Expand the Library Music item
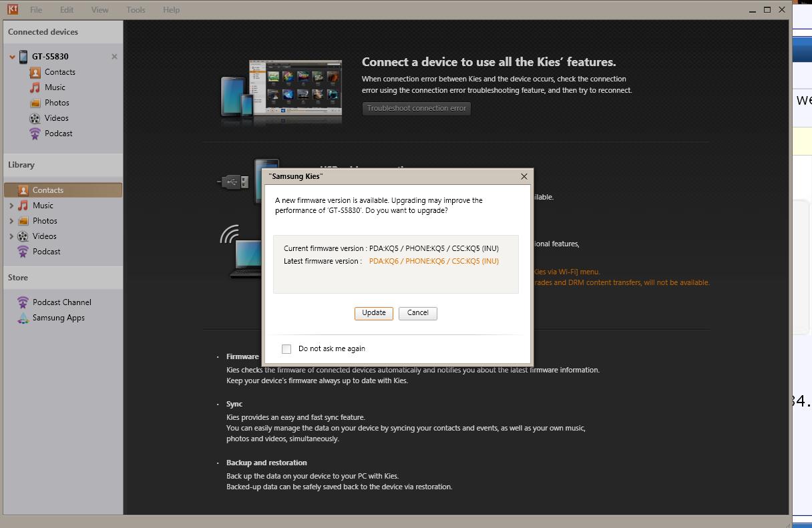 (11, 206)
